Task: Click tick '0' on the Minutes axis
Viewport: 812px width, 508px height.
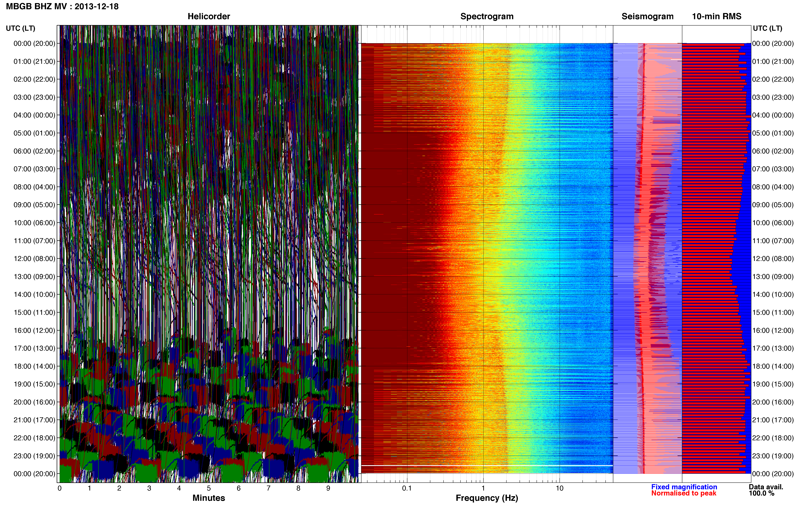Action: click(x=60, y=488)
